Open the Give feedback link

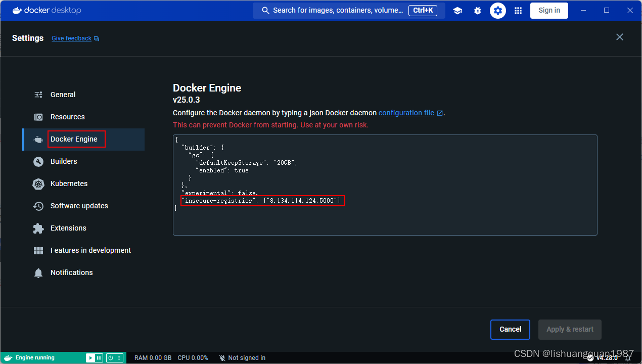click(x=71, y=38)
